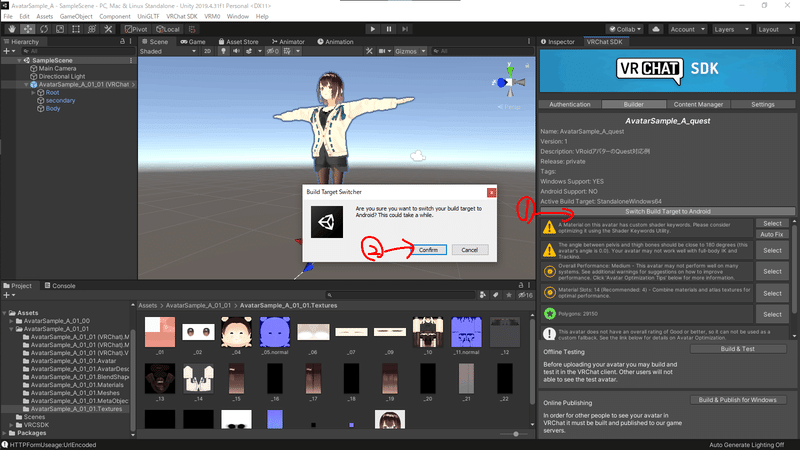Open the Account dropdown
The image size is (800, 450).
click(687, 29)
